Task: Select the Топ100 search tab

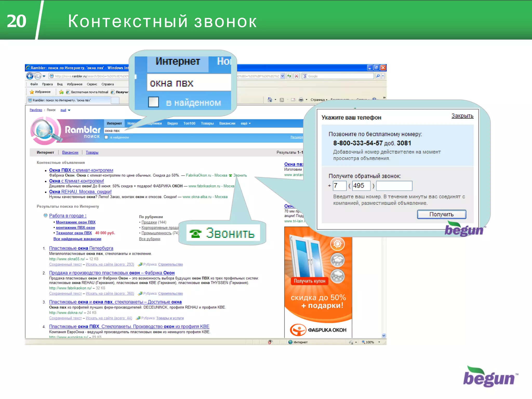Action: 189,123
